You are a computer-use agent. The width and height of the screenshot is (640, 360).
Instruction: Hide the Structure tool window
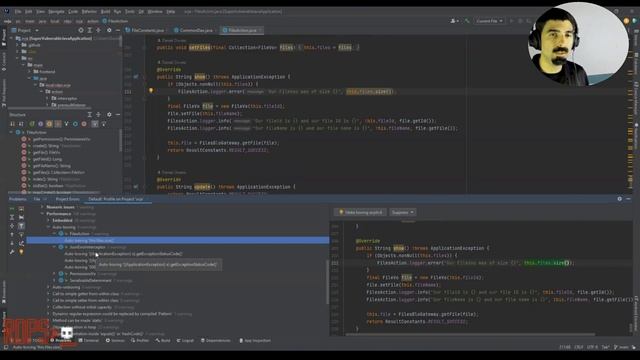coord(118,115)
